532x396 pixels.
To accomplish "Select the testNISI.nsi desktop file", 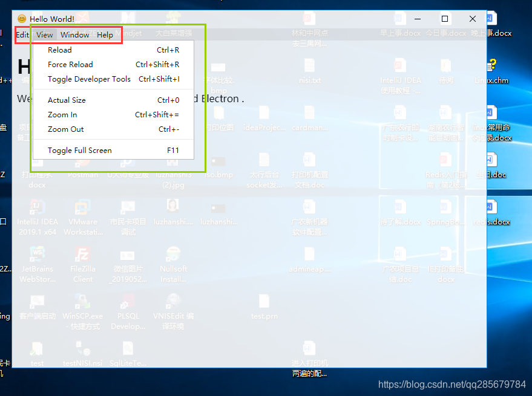I will [82, 354].
